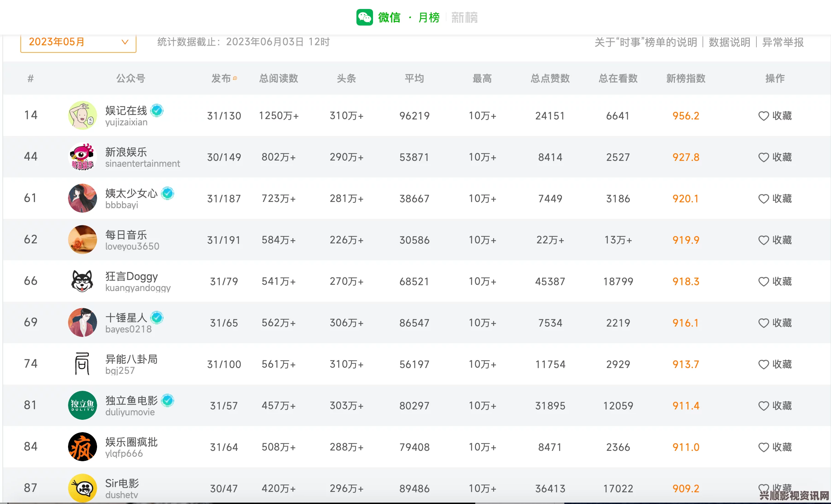Screen dimensions: 831x504
Task: Open 娱乐圈疯批 account name
Action: click(132, 442)
